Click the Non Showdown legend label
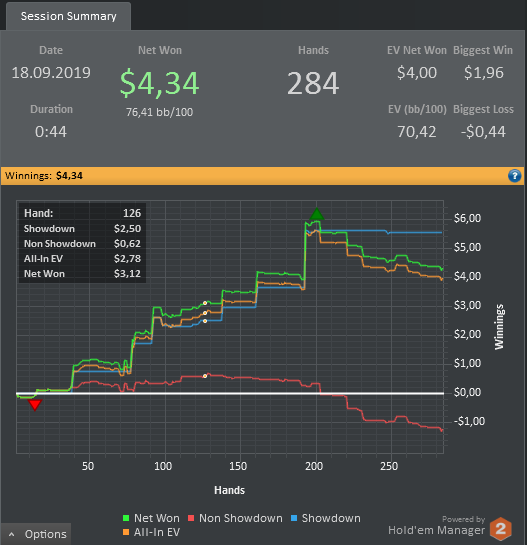 [x=241, y=518]
